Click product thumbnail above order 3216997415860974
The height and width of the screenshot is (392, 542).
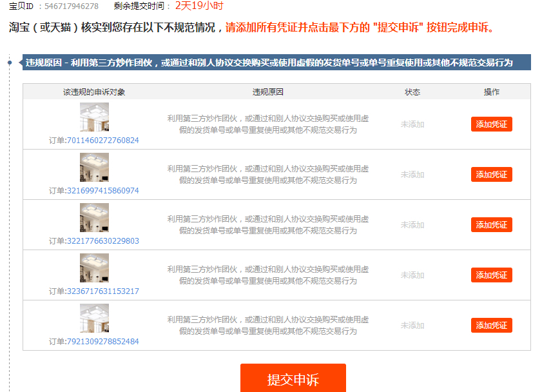94,167
